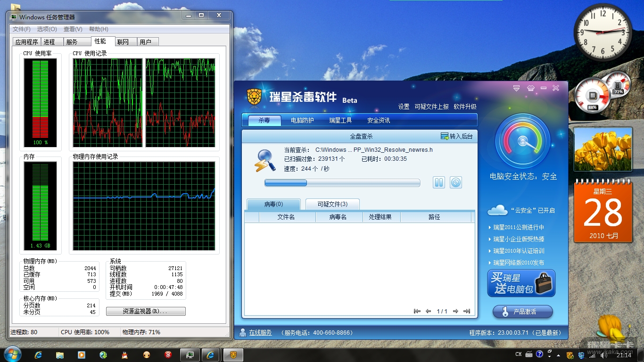Open Task Manager 帮助(H) menu
Viewport: 644px width, 362px height.
(99, 29)
